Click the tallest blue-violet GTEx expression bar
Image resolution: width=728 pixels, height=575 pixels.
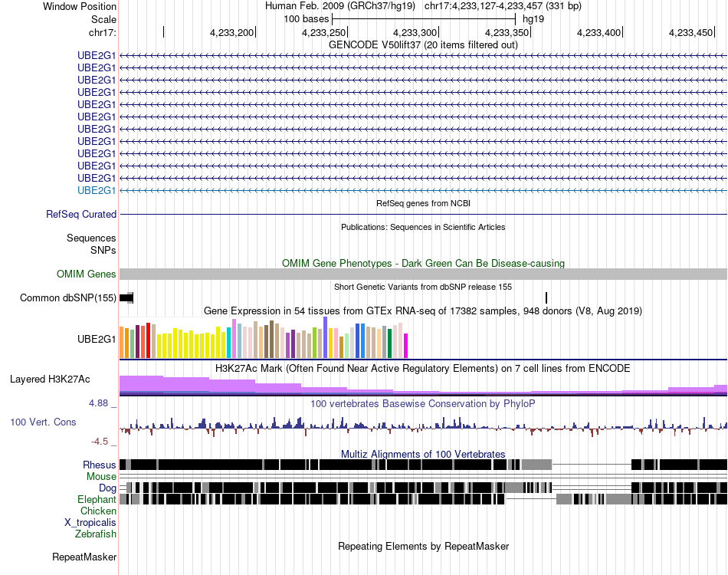tap(326, 337)
